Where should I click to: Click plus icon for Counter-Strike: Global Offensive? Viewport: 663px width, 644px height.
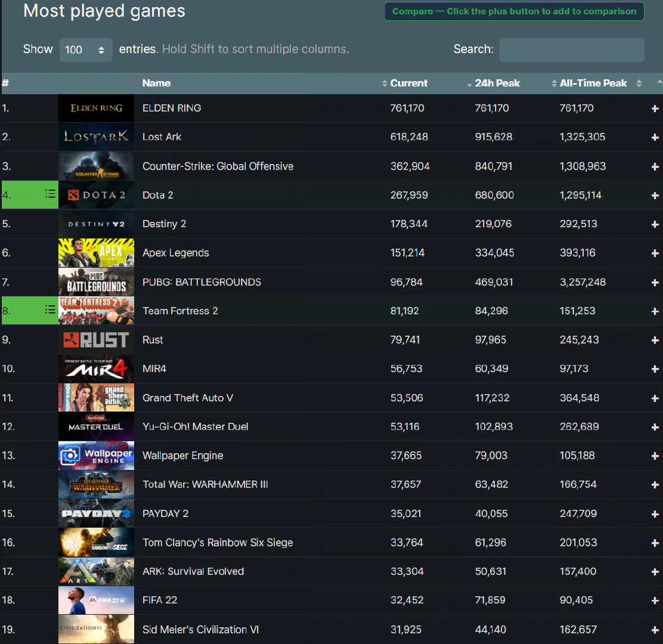[655, 166]
